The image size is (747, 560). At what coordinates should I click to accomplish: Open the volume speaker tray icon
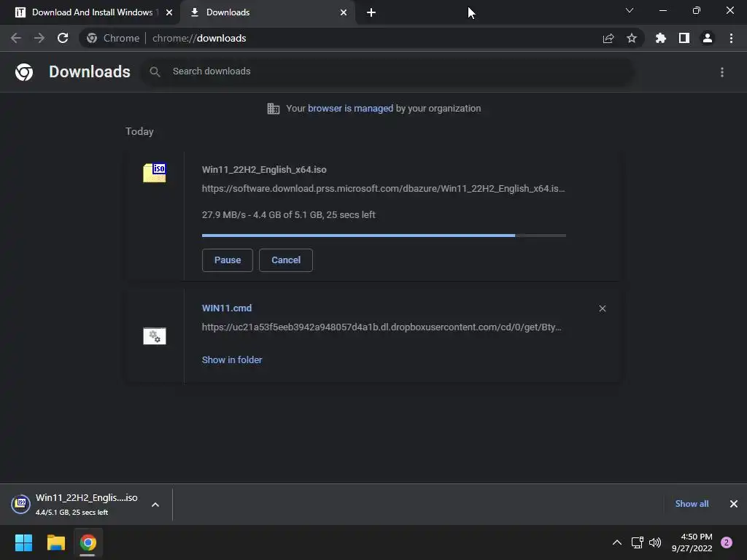tap(655, 542)
